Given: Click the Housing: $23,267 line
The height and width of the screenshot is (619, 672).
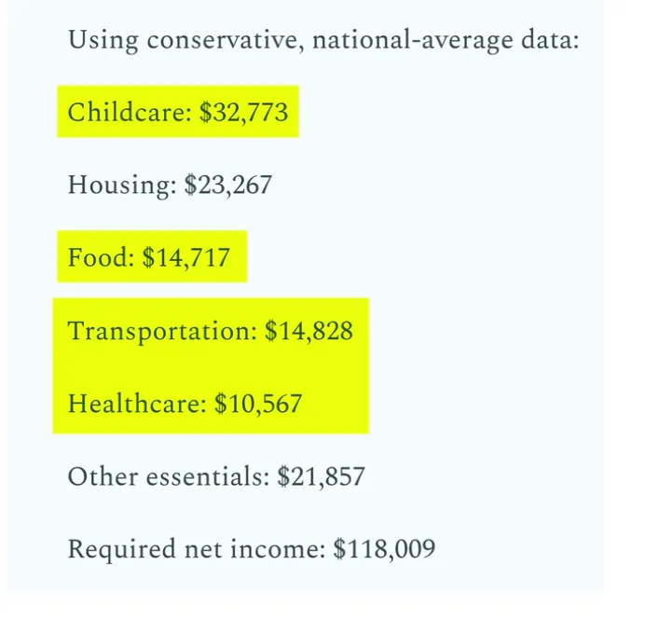Looking at the screenshot, I should (x=170, y=186).
